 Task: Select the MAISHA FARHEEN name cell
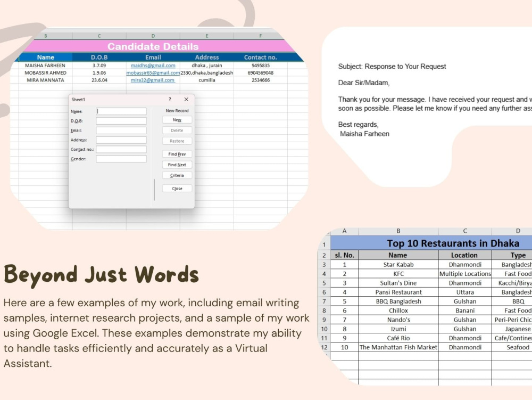tap(45, 66)
